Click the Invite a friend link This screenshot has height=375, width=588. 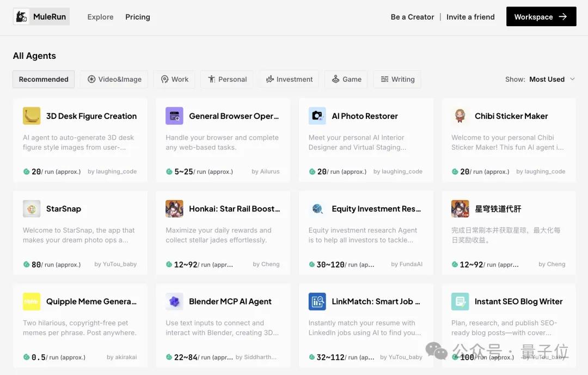click(470, 17)
